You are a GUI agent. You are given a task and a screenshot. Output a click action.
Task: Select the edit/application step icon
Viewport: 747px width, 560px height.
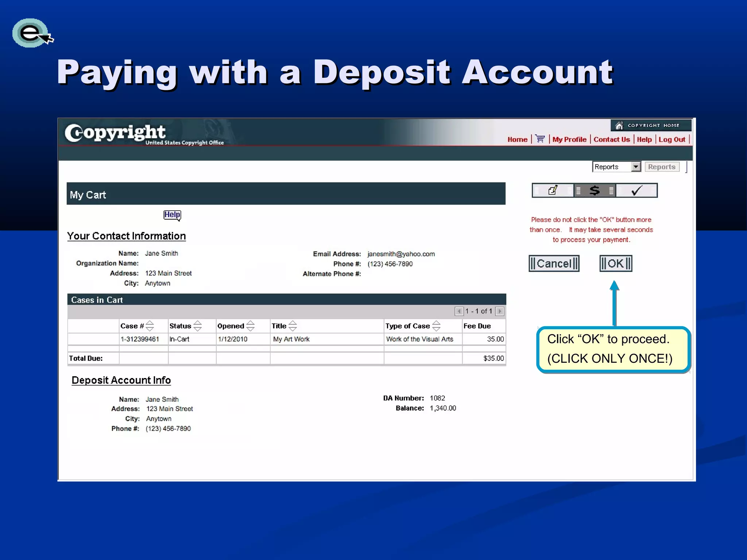click(553, 190)
